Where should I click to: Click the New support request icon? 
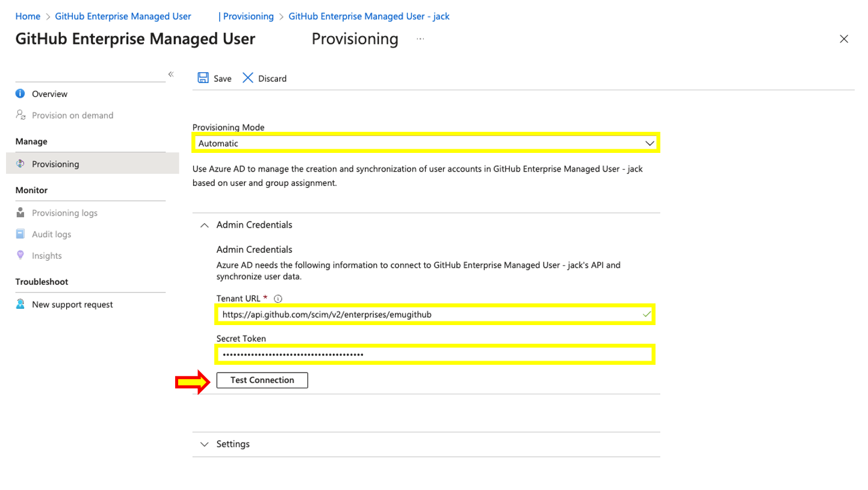point(20,304)
